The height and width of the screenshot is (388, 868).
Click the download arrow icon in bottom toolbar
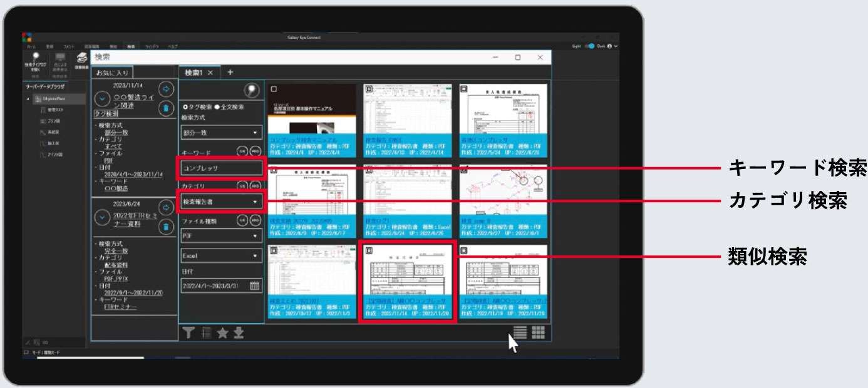pos(238,333)
